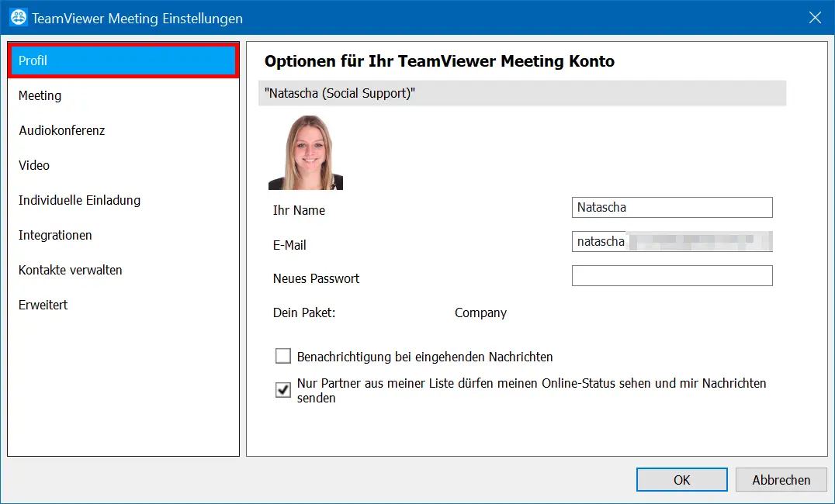The image size is (835, 504).
Task: Show the Erweitert options
Action: pyautogui.click(x=123, y=305)
